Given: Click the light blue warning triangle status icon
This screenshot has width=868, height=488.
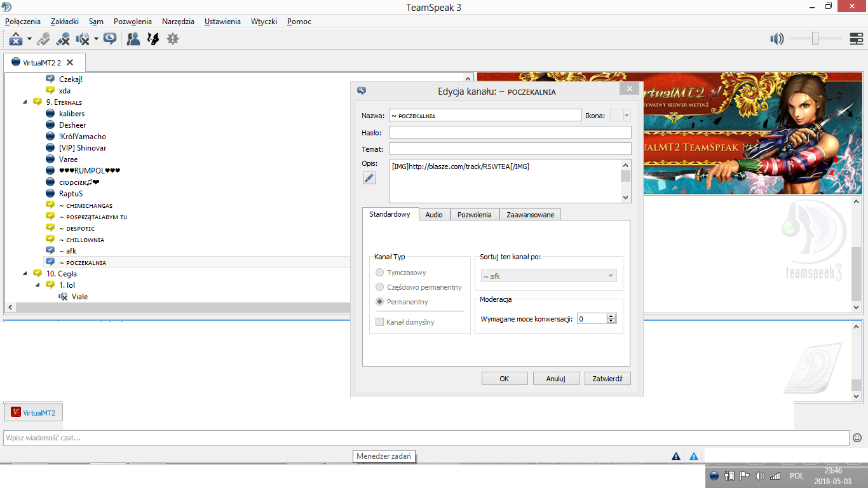Looking at the screenshot, I should pyautogui.click(x=694, y=456).
